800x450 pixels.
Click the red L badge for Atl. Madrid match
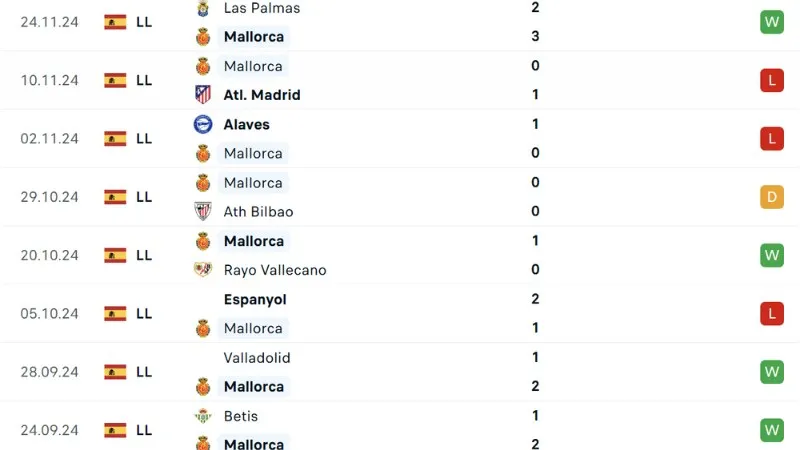[x=771, y=80]
